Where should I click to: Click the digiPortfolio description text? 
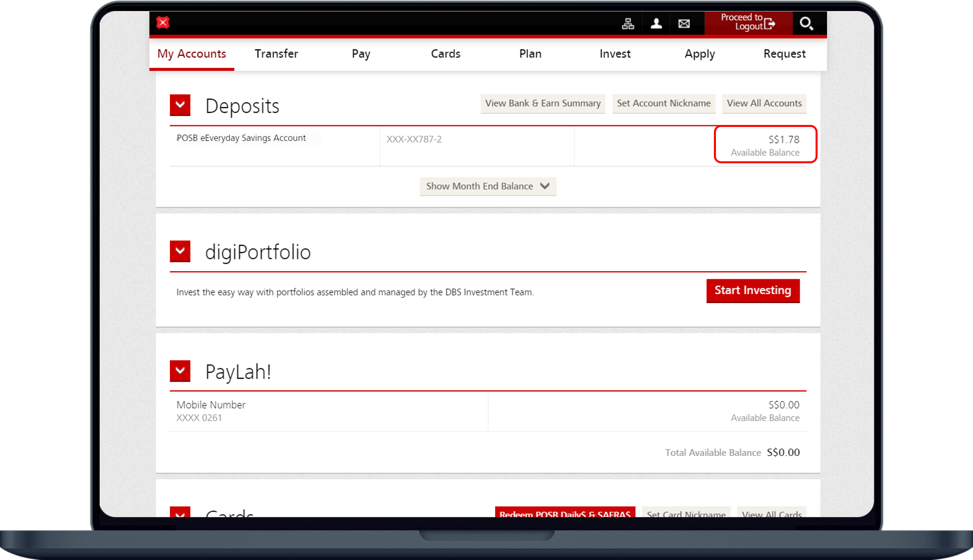[x=355, y=292]
